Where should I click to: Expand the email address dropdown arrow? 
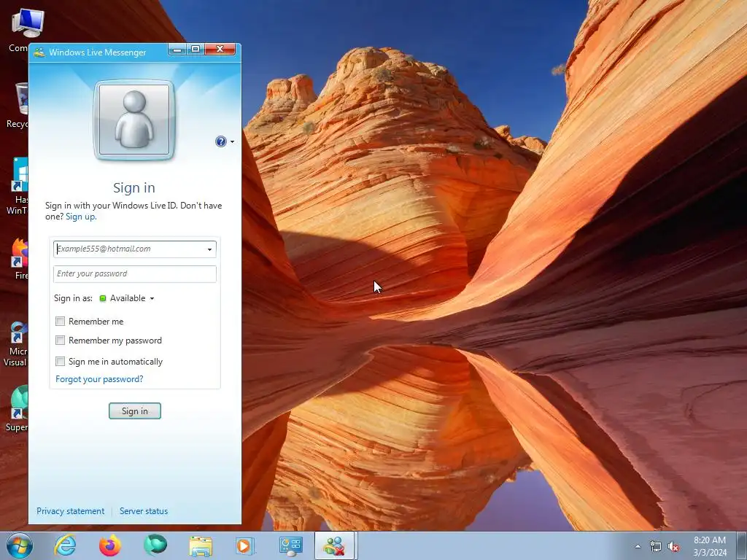click(209, 249)
